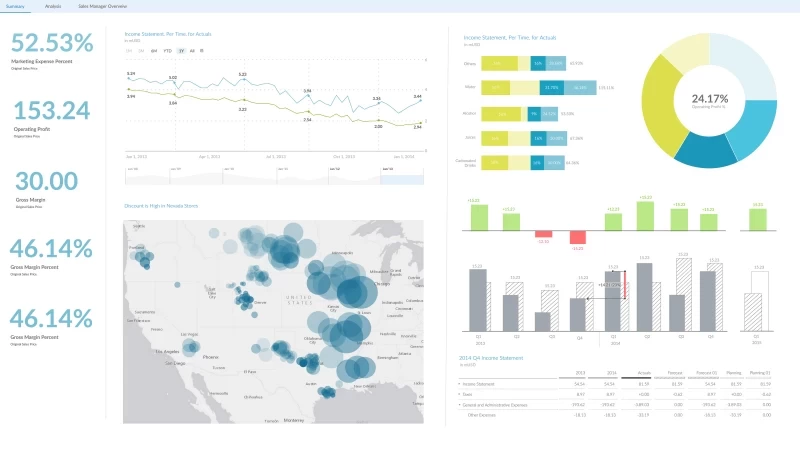Image resolution: width=800 pixels, height=450 pixels.
Task: Expand General and Administrative Expenses row
Action: point(459,405)
